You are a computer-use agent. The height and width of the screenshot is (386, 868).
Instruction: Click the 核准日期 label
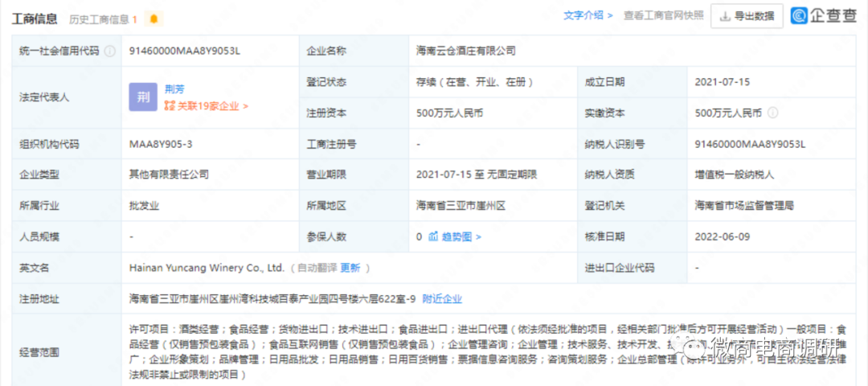(x=605, y=237)
